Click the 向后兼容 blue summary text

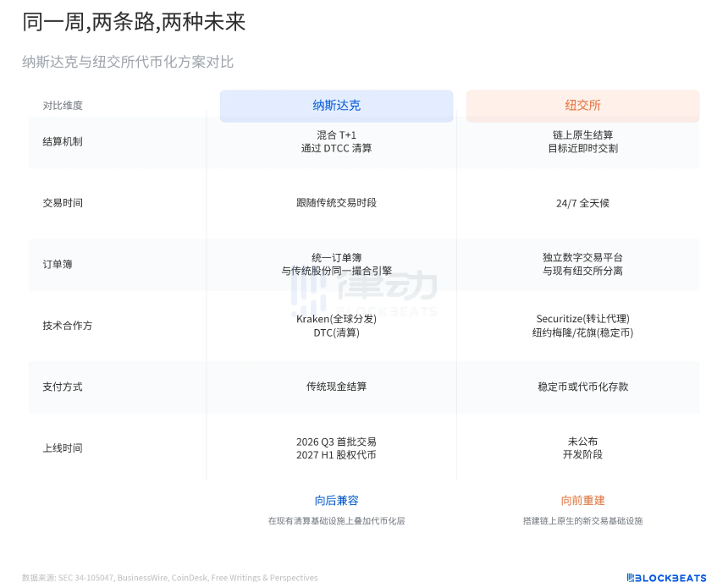tap(335, 501)
